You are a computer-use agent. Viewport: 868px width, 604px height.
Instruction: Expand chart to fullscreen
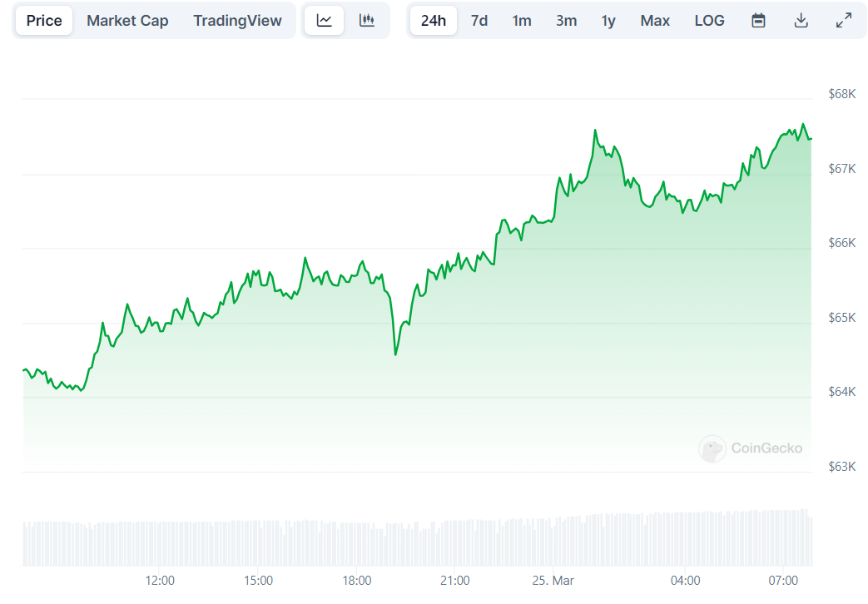tap(843, 21)
